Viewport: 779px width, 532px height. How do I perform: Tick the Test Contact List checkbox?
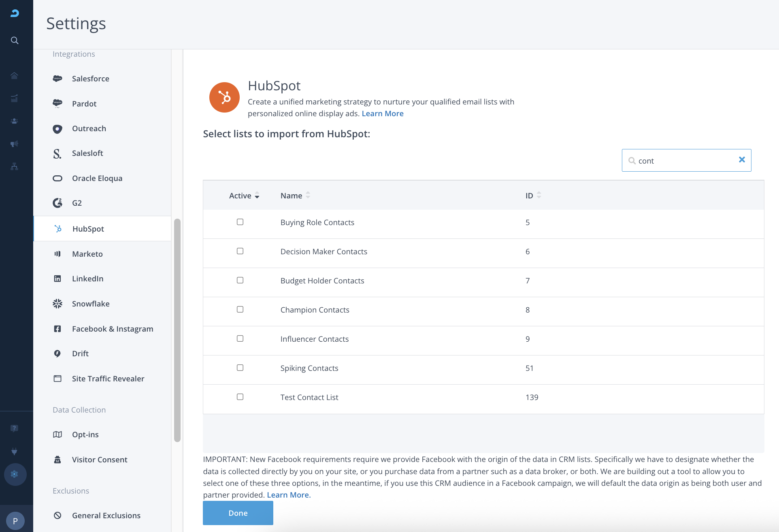(x=240, y=397)
